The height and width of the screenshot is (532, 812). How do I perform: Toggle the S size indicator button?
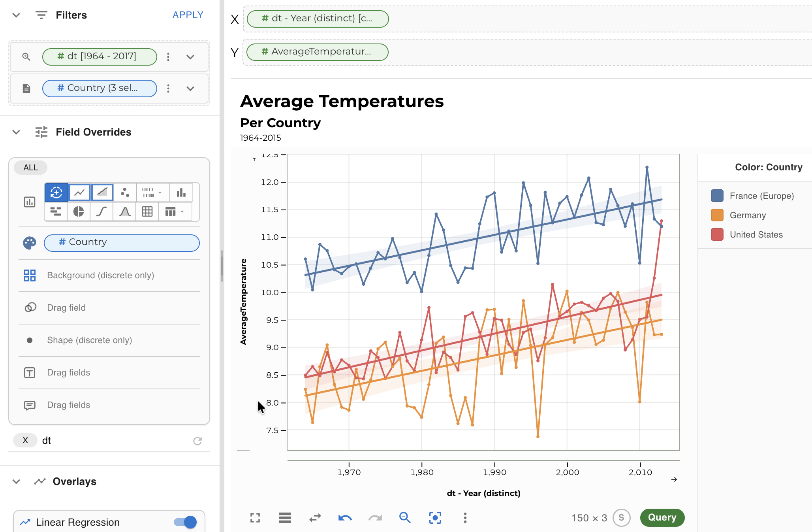coord(621,518)
